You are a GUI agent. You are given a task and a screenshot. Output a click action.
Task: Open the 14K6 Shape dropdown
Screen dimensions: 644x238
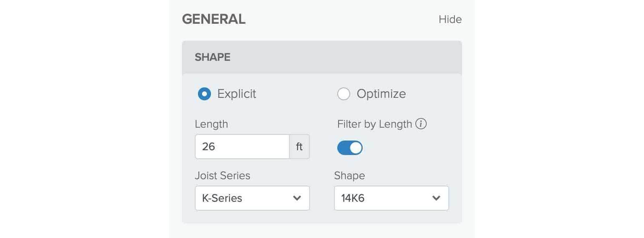click(x=391, y=198)
